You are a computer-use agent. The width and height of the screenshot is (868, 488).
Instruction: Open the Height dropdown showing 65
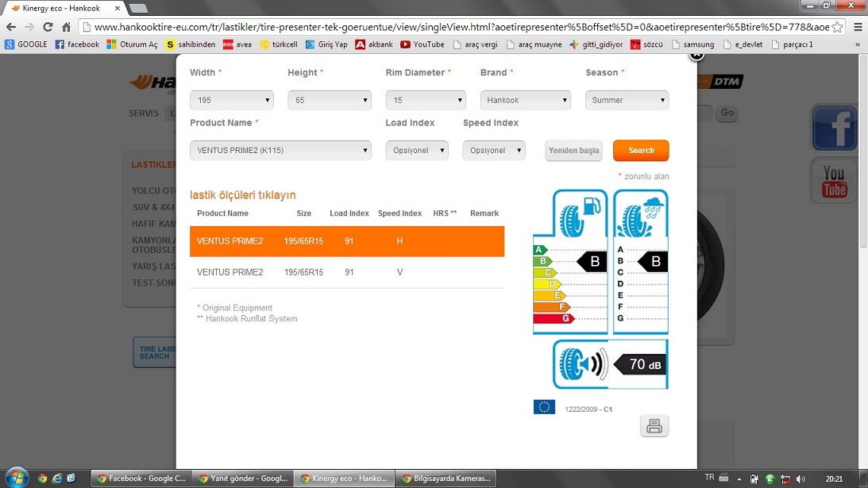click(x=330, y=100)
